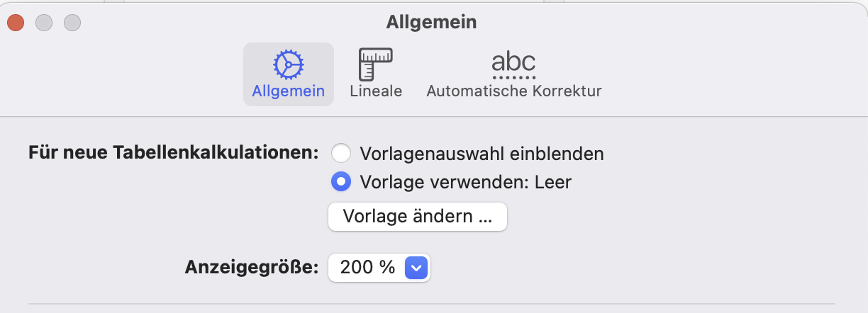Close the settings window with red button

click(16, 23)
